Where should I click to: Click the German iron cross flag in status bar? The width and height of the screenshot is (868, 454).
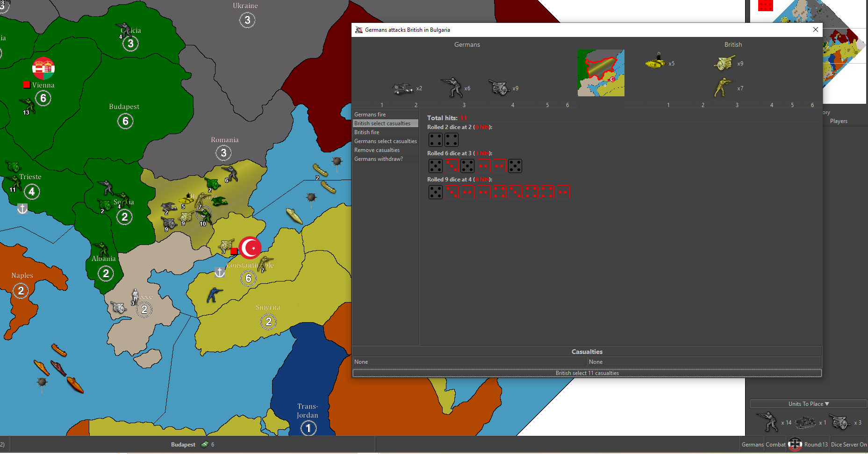pyautogui.click(x=795, y=444)
